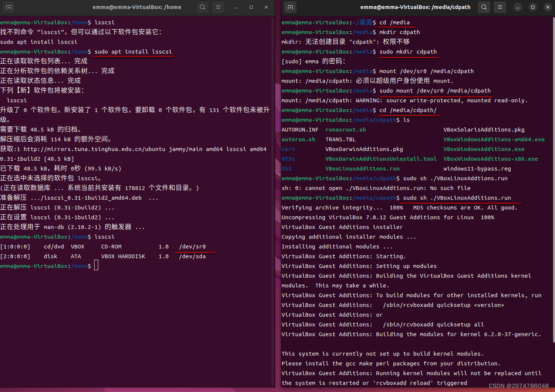Click VBoxWindowsAdditions-amd64.exe file name
This screenshot has width=555, height=392.
pyautogui.click(x=494, y=139)
